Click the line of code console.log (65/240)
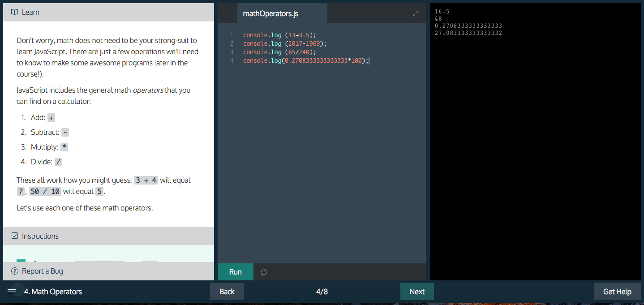The width and height of the screenshot is (644, 305). point(279,52)
